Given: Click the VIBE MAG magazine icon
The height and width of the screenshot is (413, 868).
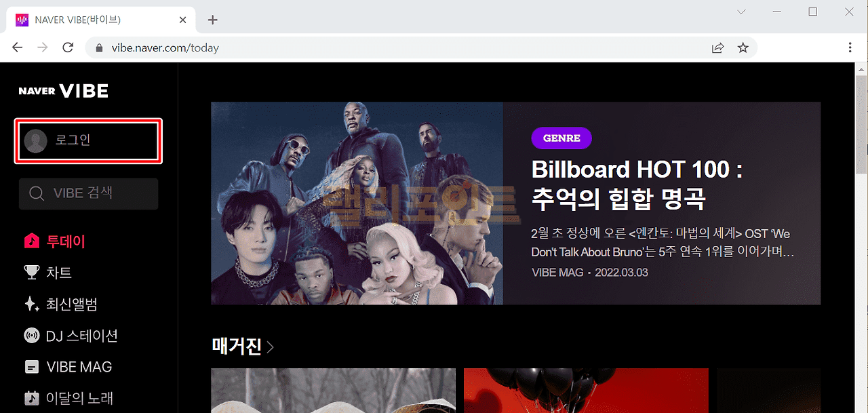Looking at the screenshot, I should point(31,367).
